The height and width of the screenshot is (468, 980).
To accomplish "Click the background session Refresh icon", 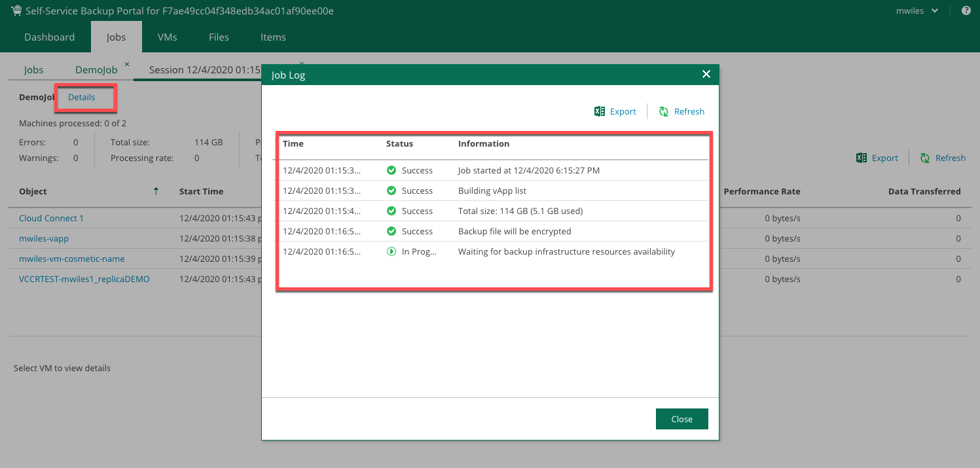I will click(x=925, y=158).
